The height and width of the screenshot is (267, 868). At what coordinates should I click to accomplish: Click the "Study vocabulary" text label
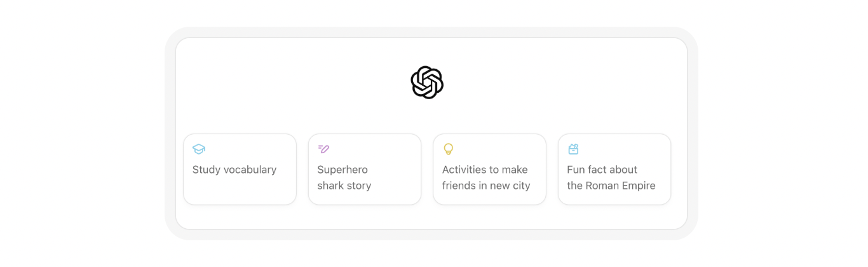pyautogui.click(x=234, y=170)
